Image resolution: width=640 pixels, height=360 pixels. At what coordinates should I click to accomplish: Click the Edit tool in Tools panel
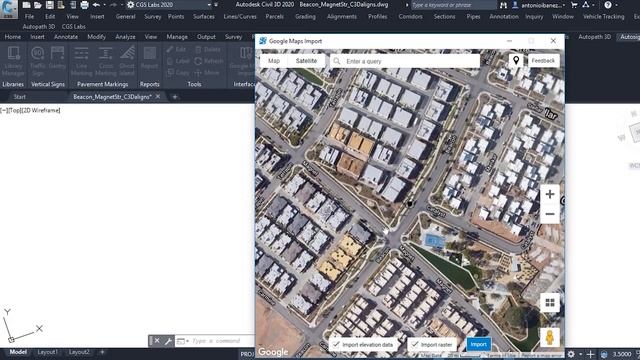(x=176, y=49)
